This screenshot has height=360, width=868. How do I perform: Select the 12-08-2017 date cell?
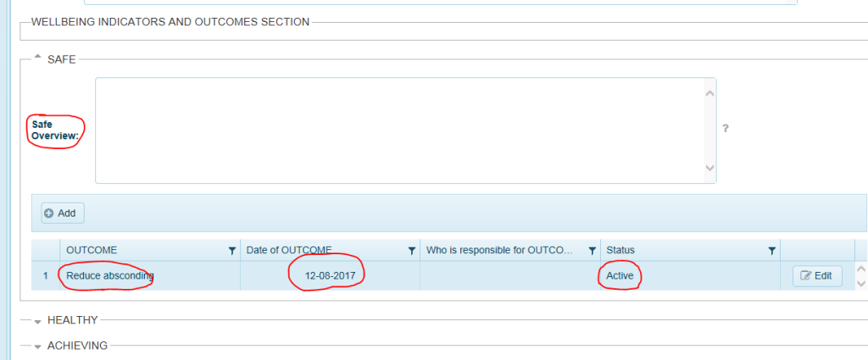pyautogui.click(x=330, y=276)
